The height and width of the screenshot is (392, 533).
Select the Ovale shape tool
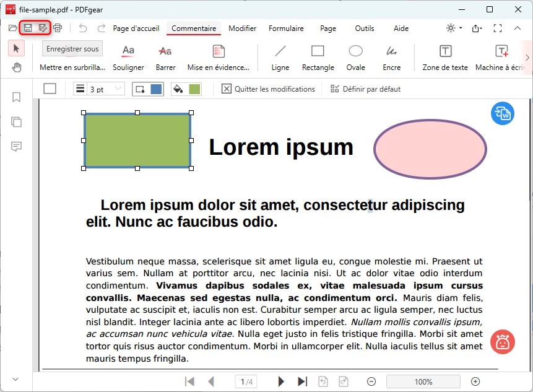click(x=355, y=58)
